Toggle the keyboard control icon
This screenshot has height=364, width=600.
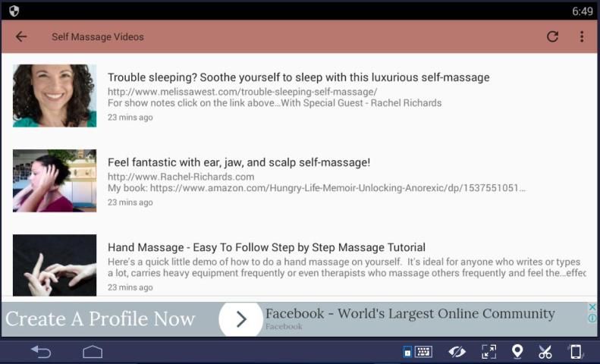(x=419, y=352)
